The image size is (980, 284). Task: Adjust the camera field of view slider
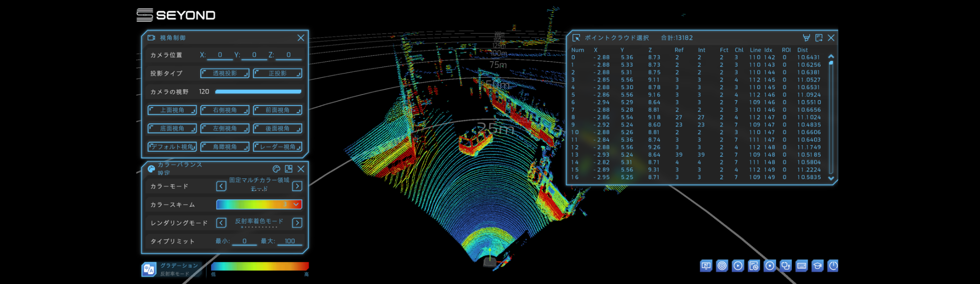258,92
